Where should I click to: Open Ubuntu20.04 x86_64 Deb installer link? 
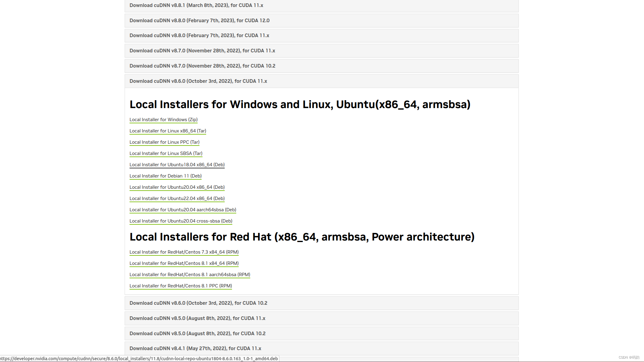(177, 187)
